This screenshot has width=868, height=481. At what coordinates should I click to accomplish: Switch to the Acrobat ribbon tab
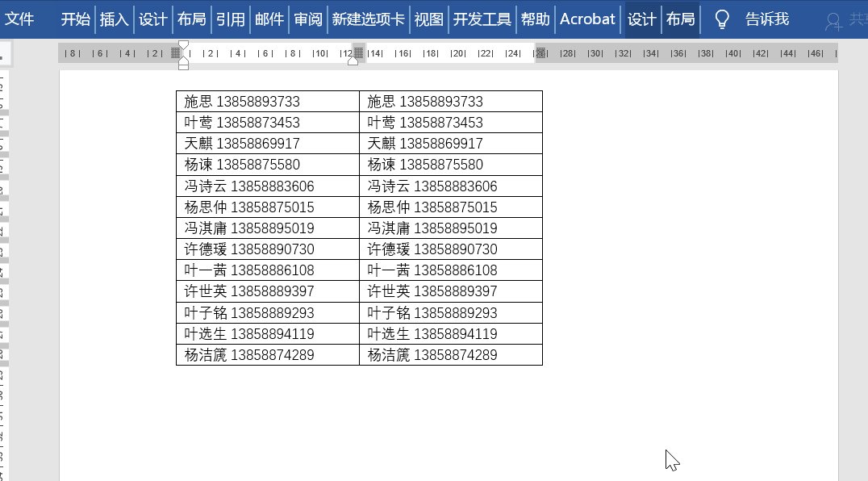pyautogui.click(x=587, y=19)
